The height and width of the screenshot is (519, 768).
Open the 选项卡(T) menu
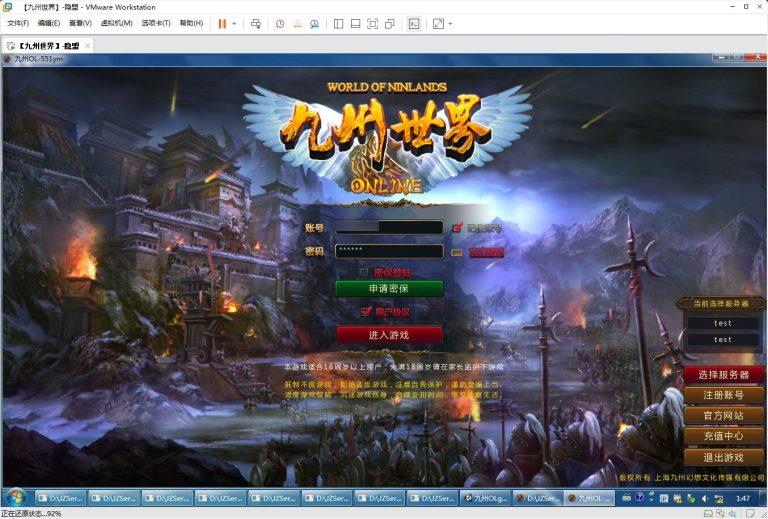(156, 24)
